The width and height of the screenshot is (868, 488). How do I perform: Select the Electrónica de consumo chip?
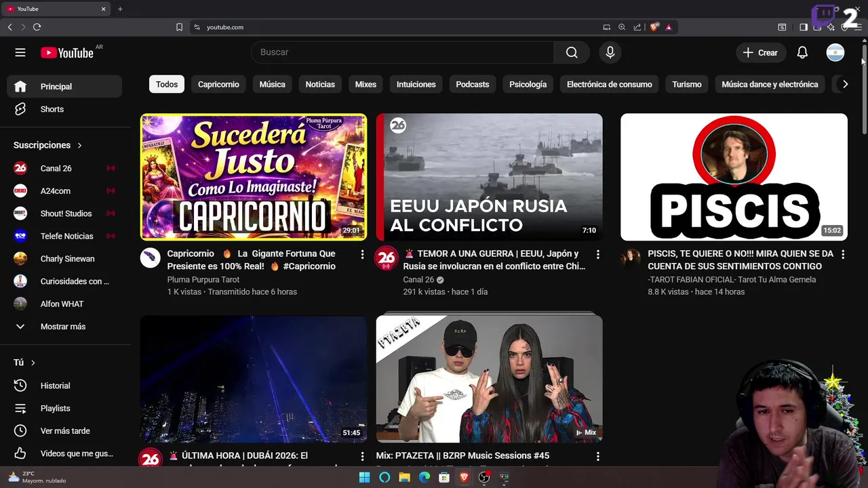click(x=609, y=84)
